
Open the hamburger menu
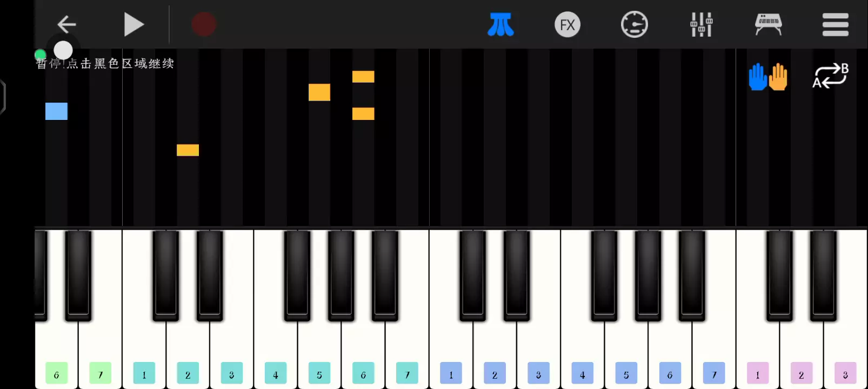click(x=835, y=24)
